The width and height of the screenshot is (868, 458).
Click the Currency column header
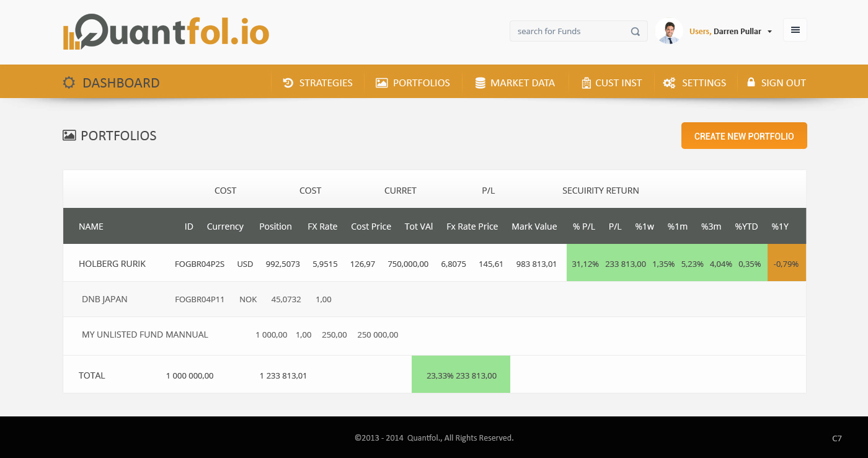(x=225, y=227)
